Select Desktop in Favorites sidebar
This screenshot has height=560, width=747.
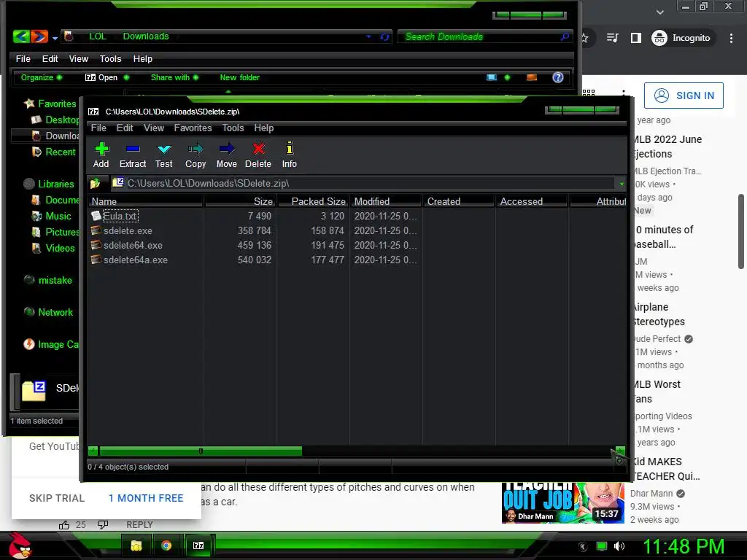click(x=55, y=120)
